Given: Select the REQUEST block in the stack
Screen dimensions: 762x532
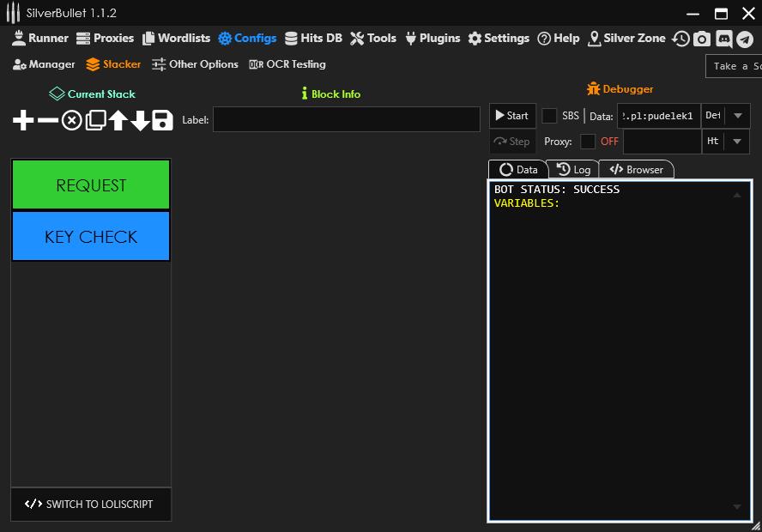Looking at the screenshot, I should (x=91, y=184).
